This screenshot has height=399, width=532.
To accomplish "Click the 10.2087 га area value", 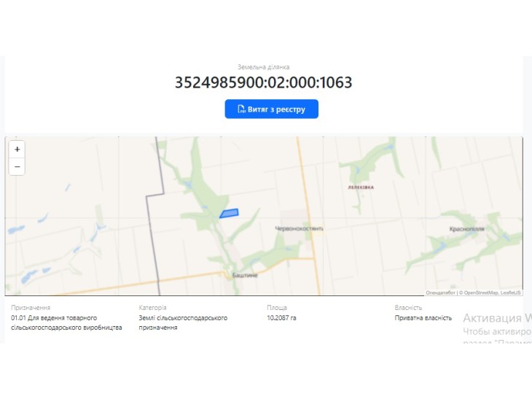I will point(281,318).
